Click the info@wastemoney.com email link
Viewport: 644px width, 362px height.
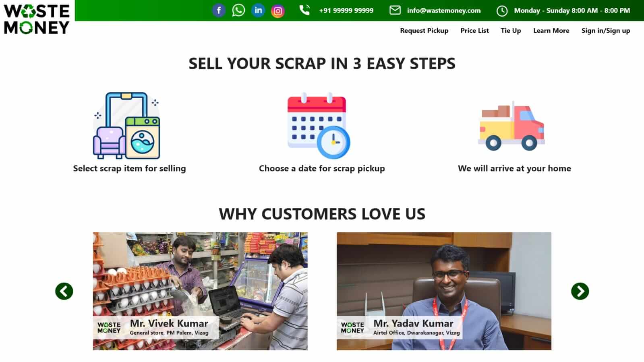point(443,10)
